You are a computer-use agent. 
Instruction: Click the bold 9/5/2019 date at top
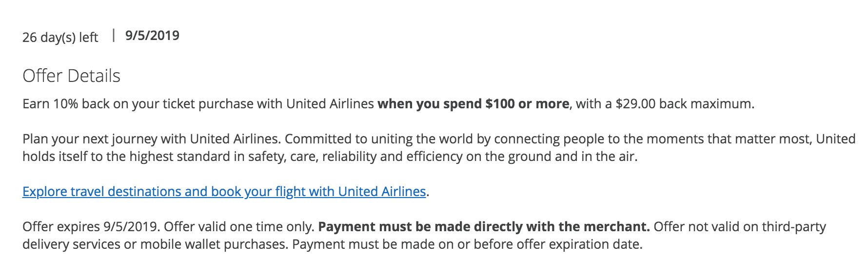152,36
